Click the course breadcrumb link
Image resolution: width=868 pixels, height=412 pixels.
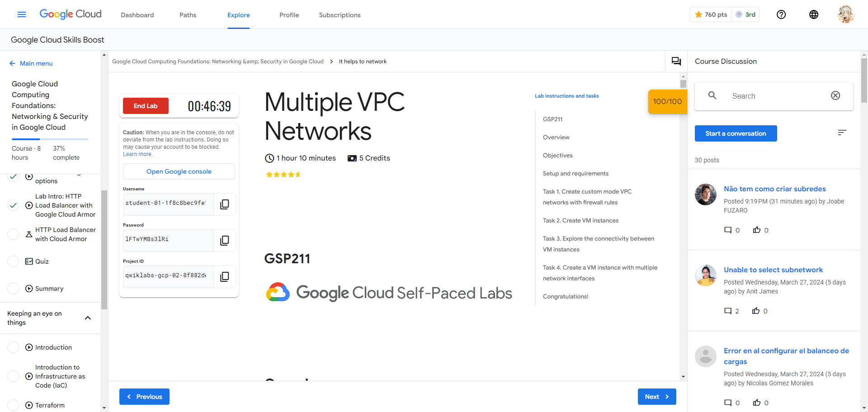coord(218,62)
